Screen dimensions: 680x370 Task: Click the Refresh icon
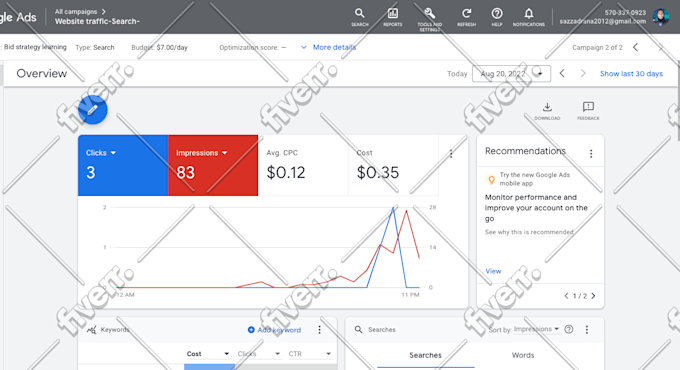click(466, 17)
